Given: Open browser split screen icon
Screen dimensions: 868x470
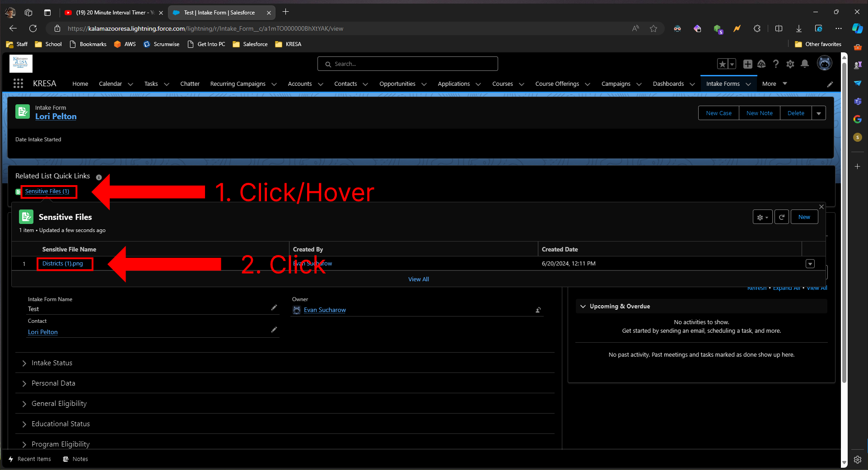Looking at the screenshot, I should pyautogui.click(x=779, y=28).
